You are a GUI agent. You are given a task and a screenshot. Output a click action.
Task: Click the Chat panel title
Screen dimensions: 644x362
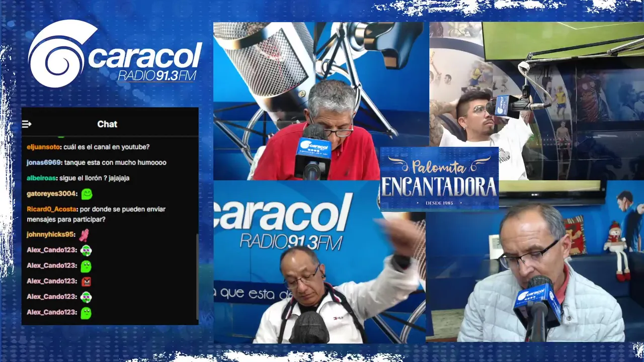pyautogui.click(x=107, y=124)
